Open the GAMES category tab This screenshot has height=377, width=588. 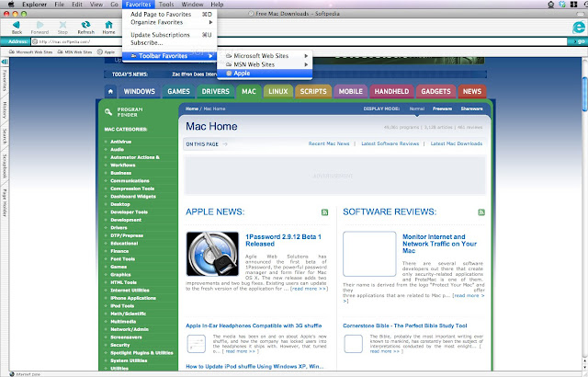point(178,92)
